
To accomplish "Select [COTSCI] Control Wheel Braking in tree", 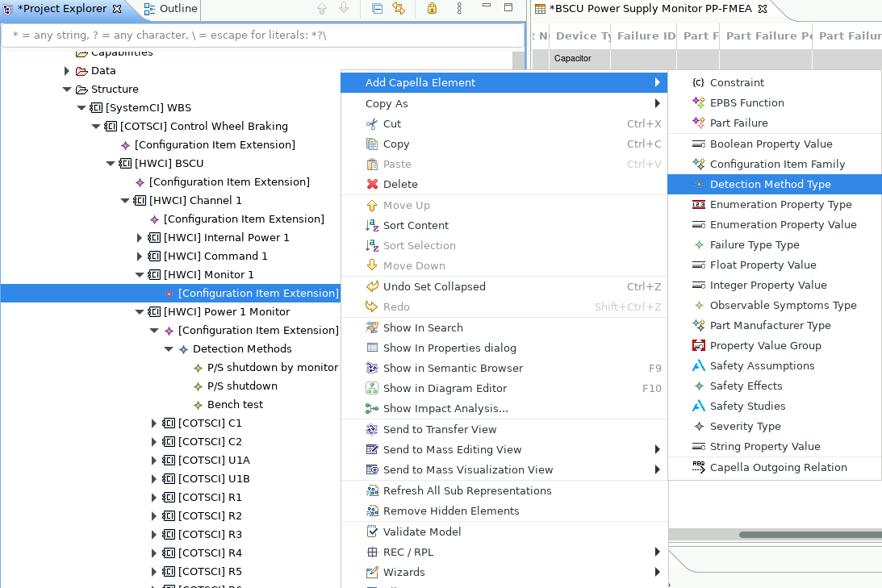I will tap(203, 127).
